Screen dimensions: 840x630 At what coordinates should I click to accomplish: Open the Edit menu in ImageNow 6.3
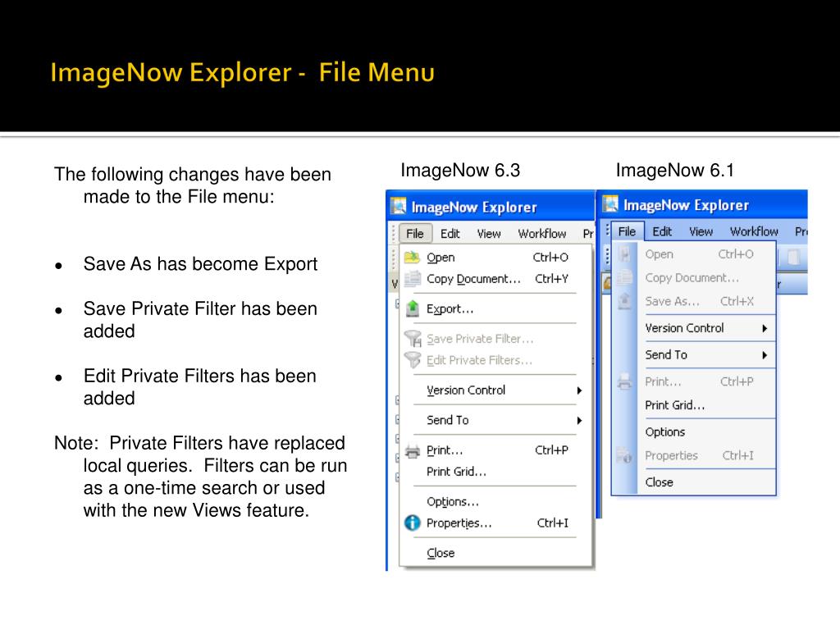pos(450,234)
